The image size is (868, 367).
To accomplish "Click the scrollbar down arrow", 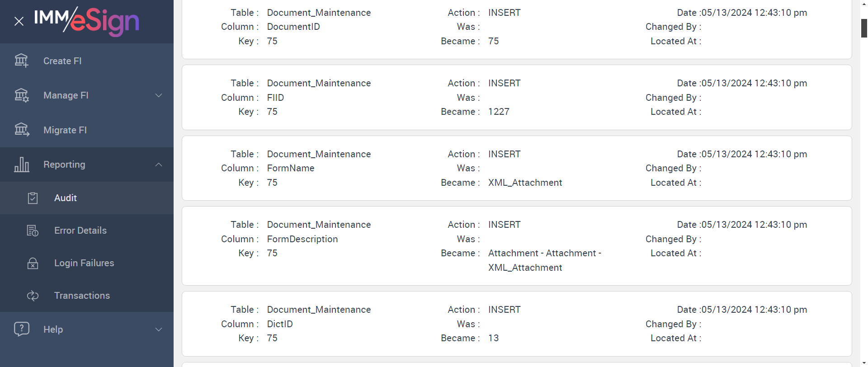I will 864,363.
